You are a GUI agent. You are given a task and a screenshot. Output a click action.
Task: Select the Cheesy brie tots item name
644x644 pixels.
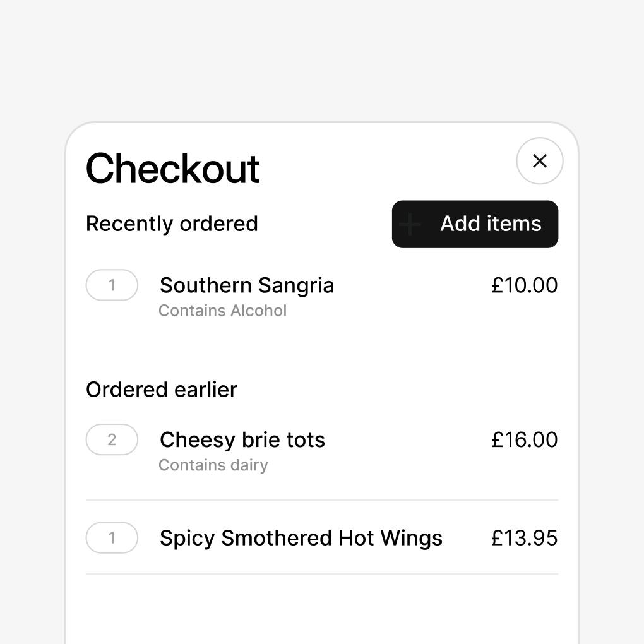click(242, 439)
